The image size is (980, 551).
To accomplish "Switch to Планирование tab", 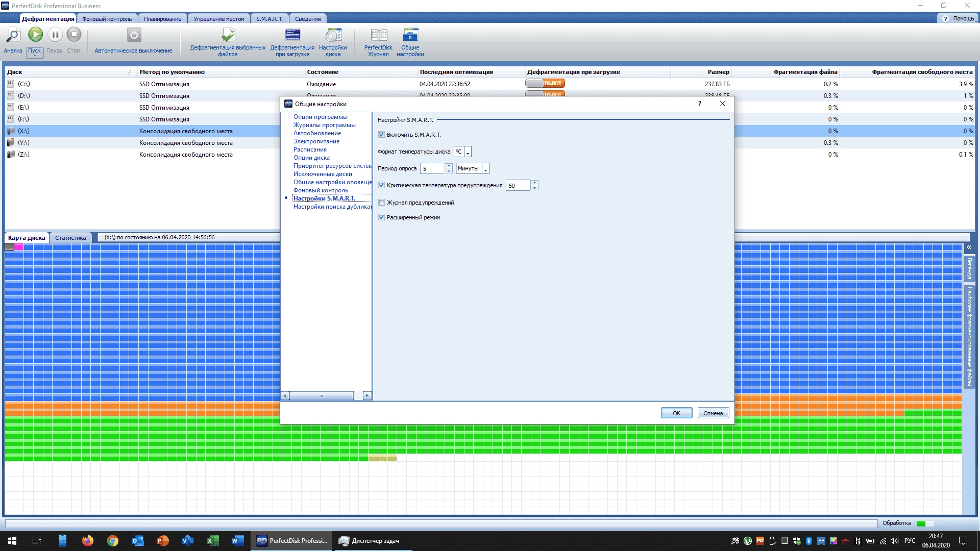I will pyautogui.click(x=162, y=19).
